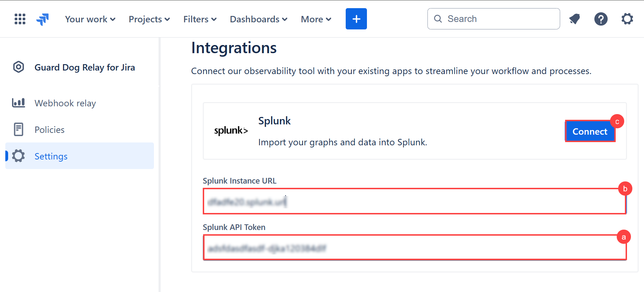
Task: Click the 'Splunk Instance URL' label
Action: (240, 181)
